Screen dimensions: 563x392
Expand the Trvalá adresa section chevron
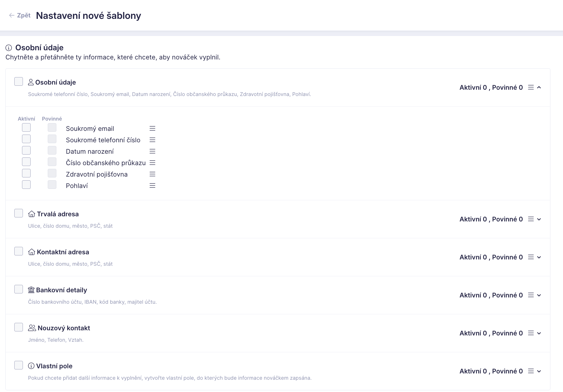click(539, 219)
